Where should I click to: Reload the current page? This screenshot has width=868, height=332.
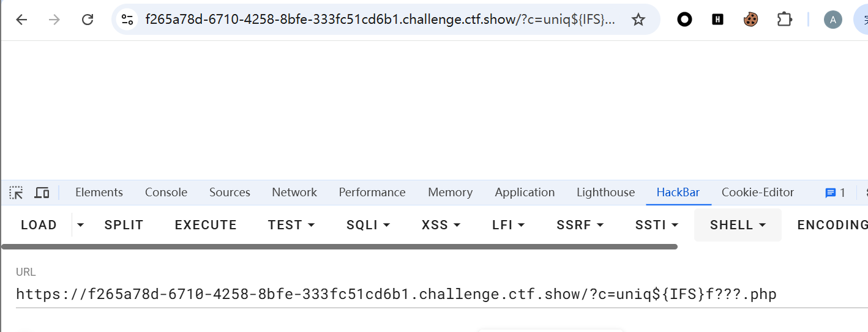coord(88,20)
